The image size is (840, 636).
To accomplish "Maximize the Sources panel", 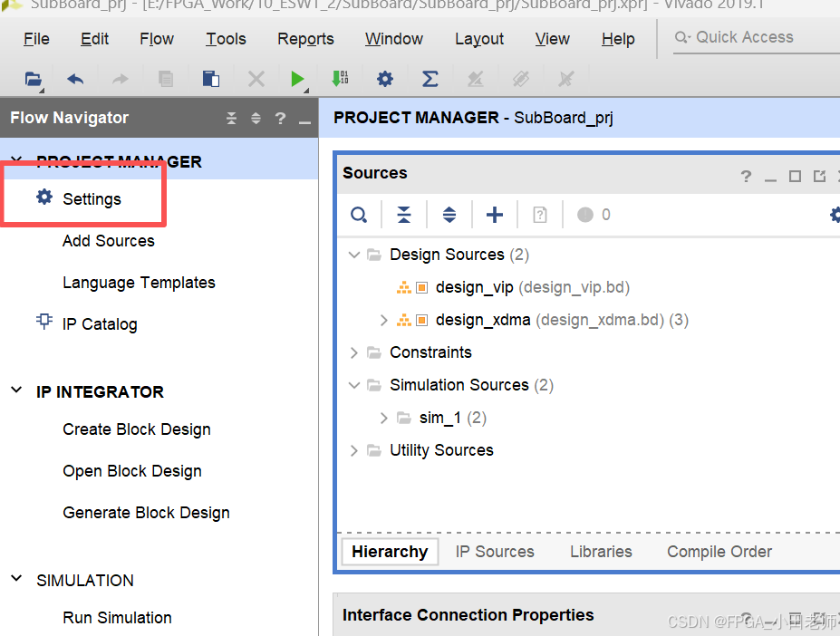I will 795,177.
